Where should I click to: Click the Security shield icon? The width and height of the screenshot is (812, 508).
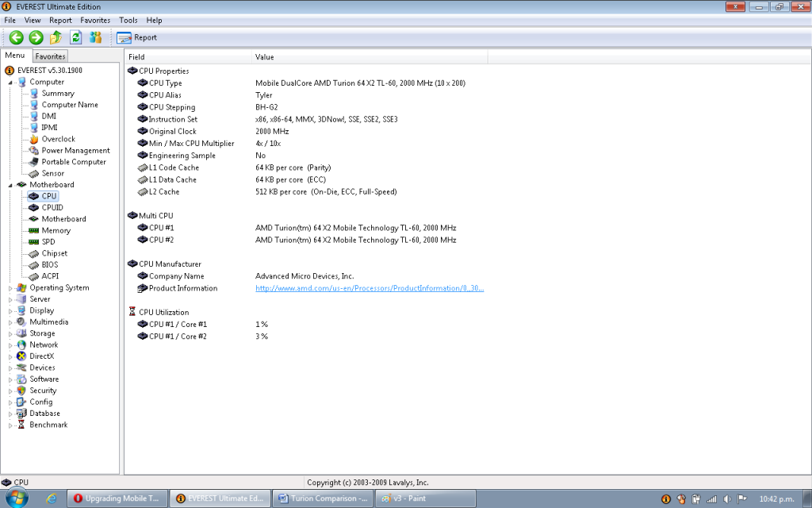pyautogui.click(x=21, y=391)
